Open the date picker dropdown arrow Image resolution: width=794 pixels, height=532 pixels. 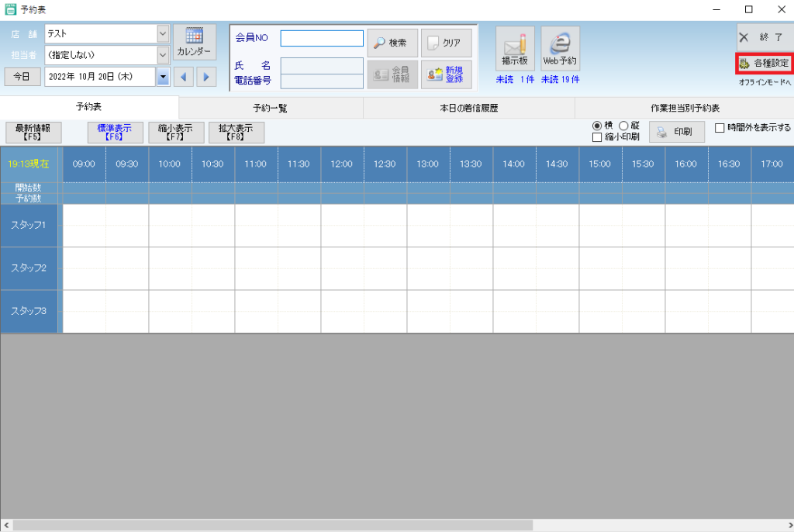point(163,76)
